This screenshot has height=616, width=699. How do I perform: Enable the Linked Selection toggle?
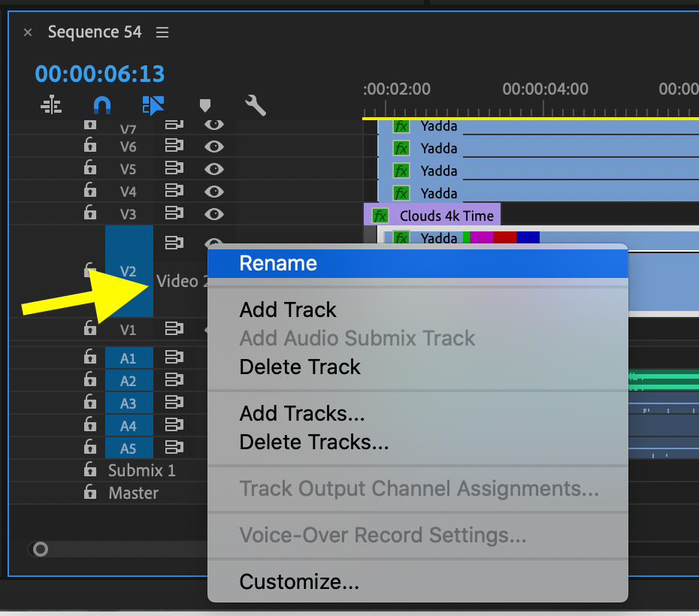[153, 106]
